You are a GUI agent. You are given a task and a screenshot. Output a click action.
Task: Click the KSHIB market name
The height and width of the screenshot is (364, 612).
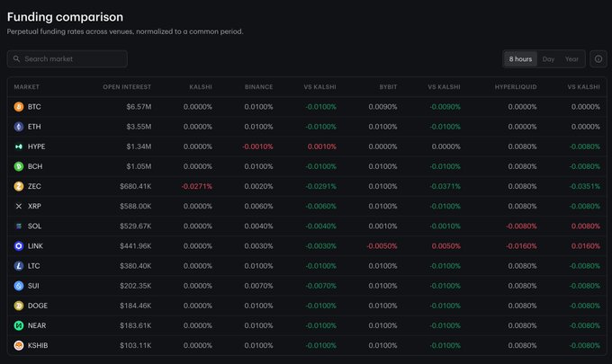pos(38,345)
